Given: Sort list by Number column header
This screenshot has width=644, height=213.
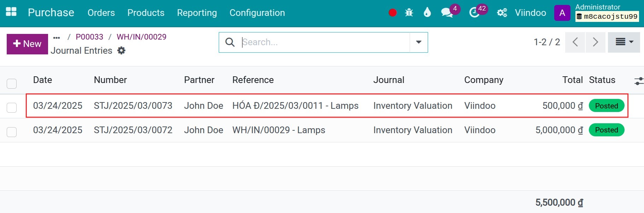Looking at the screenshot, I should pyautogui.click(x=110, y=80).
